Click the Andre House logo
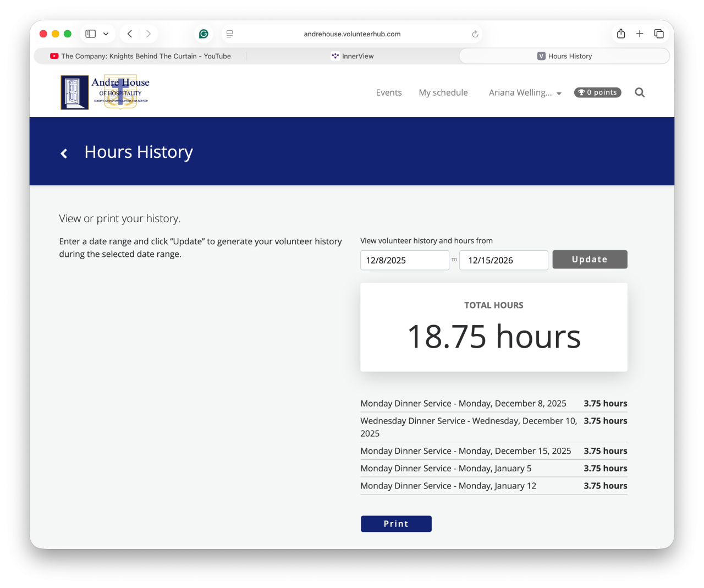704x588 pixels. tap(105, 92)
